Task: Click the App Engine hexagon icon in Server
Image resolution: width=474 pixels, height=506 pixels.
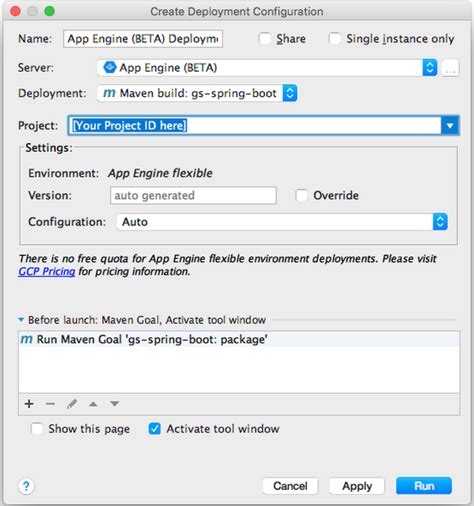Action: point(110,67)
